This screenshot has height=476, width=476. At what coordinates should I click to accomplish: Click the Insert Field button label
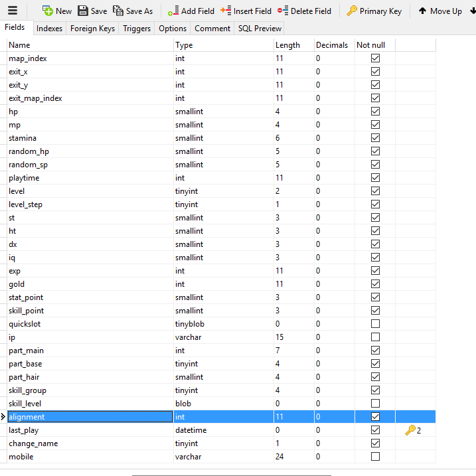(252, 11)
